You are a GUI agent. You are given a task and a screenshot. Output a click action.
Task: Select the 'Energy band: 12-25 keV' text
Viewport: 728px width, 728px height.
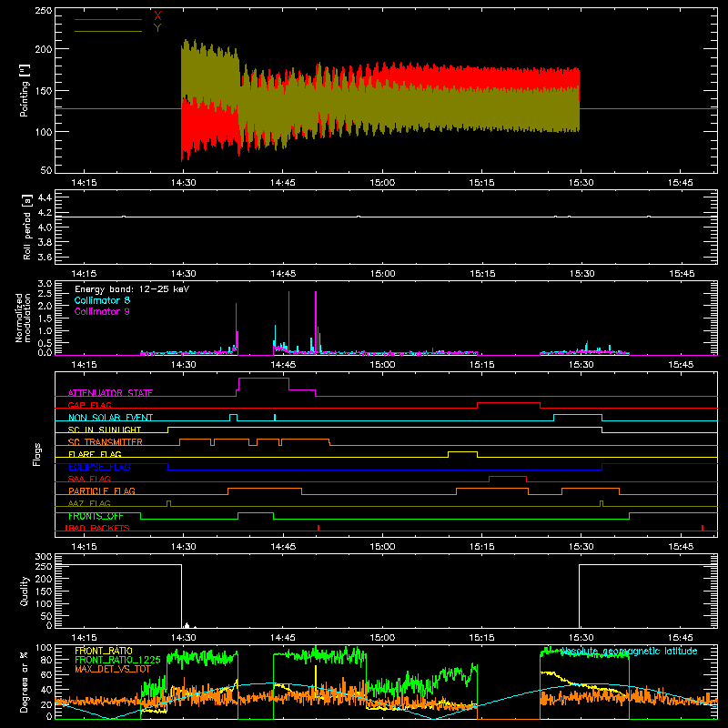[132, 289]
